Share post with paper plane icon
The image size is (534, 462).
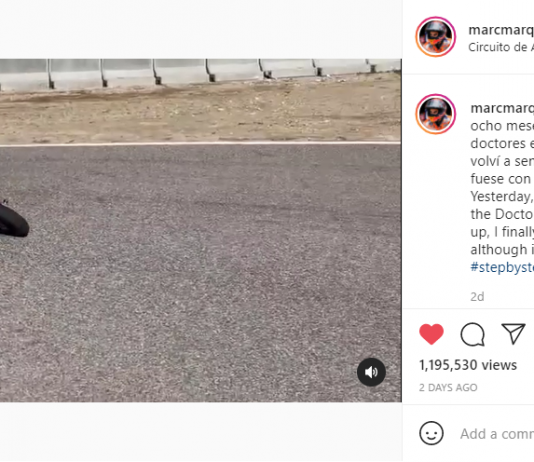tap(513, 334)
